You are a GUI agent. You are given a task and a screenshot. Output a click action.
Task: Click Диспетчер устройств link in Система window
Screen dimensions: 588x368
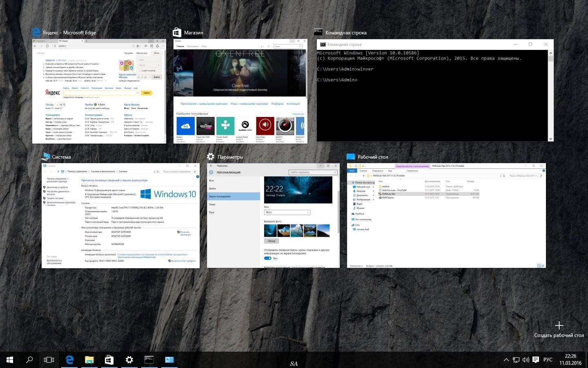pyautogui.click(x=57, y=187)
